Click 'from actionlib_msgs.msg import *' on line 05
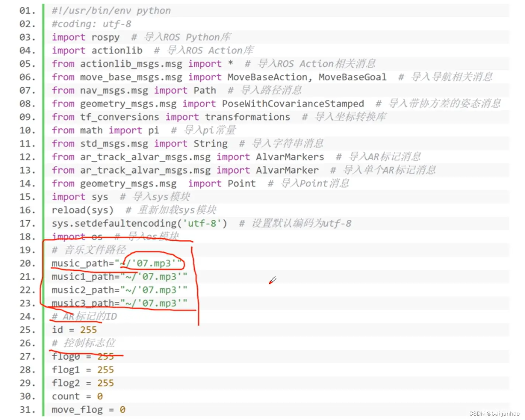 click(142, 64)
